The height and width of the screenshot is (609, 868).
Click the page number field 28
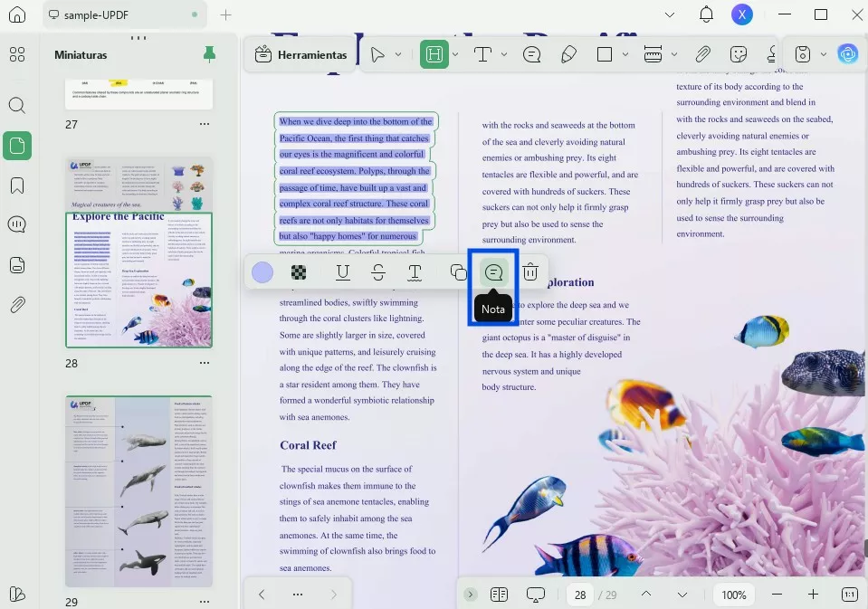click(x=579, y=595)
